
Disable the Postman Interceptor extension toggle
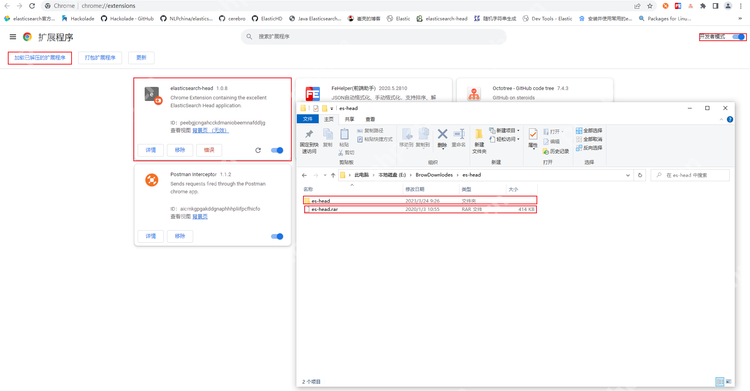point(277,236)
